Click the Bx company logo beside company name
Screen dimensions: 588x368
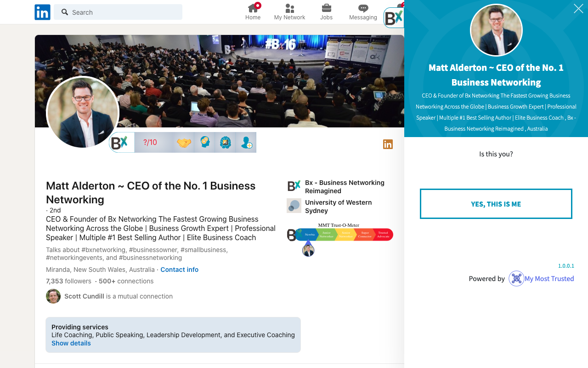tap(294, 186)
